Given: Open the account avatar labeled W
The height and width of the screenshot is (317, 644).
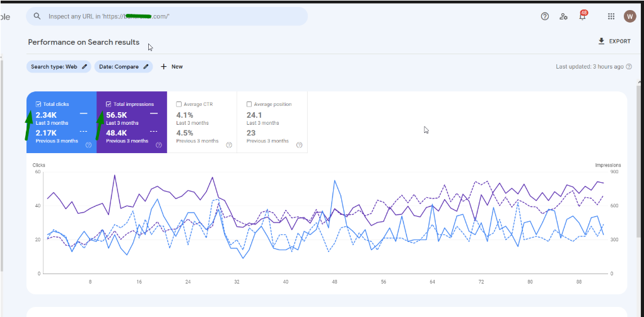Looking at the screenshot, I should coord(629,16).
